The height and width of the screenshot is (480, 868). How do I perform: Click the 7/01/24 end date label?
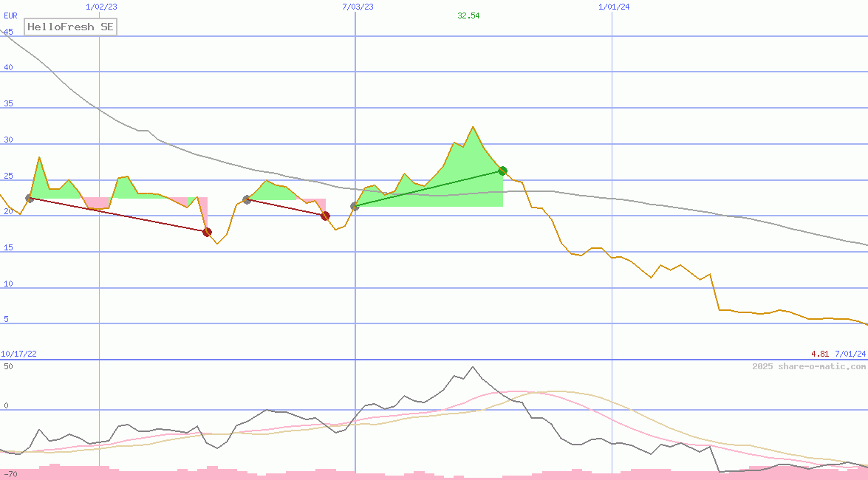850,354
